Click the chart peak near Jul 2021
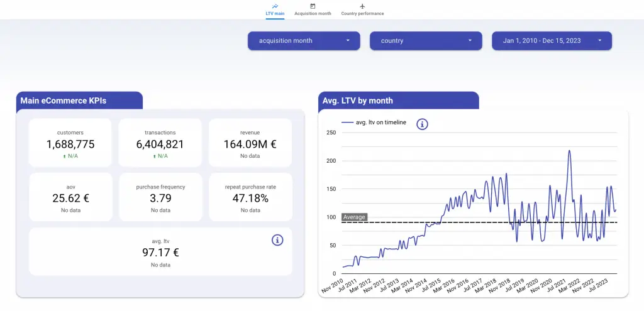 pyautogui.click(x=569, y=151)
